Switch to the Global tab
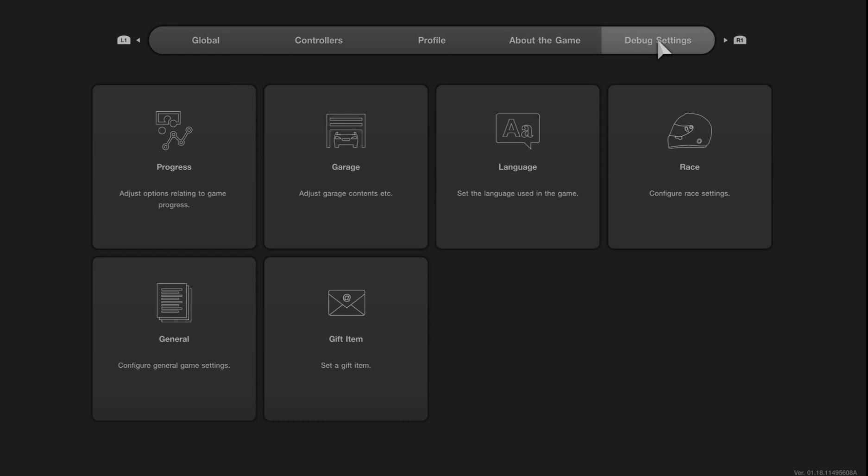 (x=206, y=40)
